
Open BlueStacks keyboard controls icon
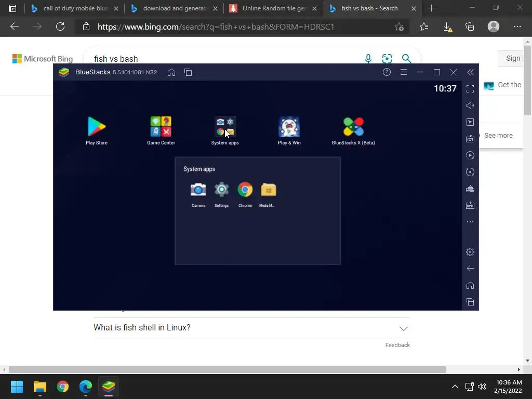click(470, 139)
